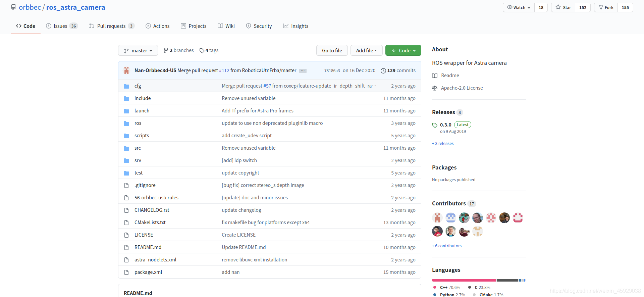The image size is (644, 297).
Task: Open the Insights tab
Action: point(296,26)
